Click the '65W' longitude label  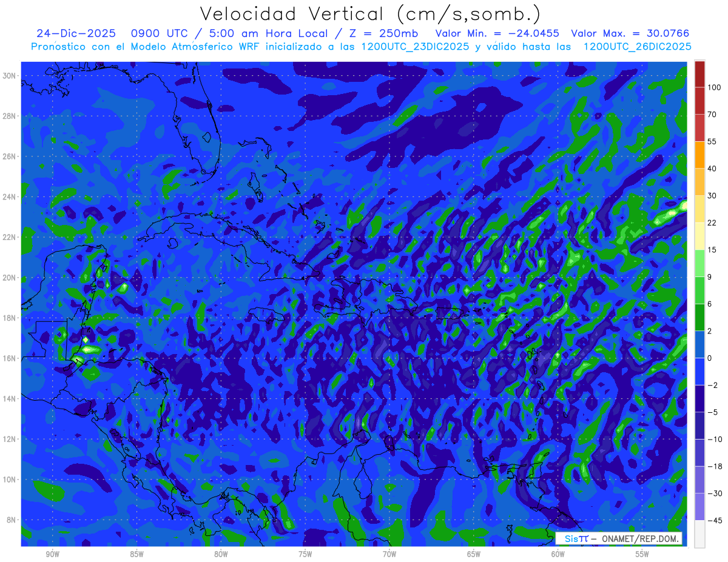click(474, 554)
